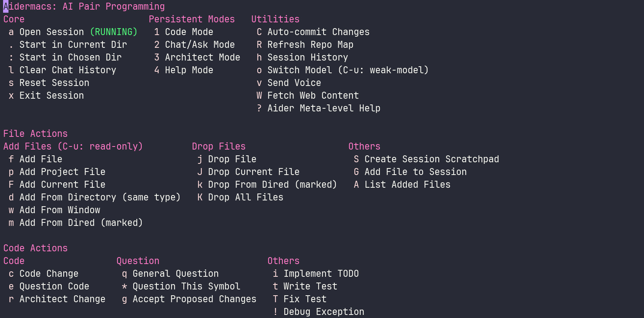Send Voice input to Aider
This screenshot has height=318, width=644.
pyautogui.click(x=294, y=82)
